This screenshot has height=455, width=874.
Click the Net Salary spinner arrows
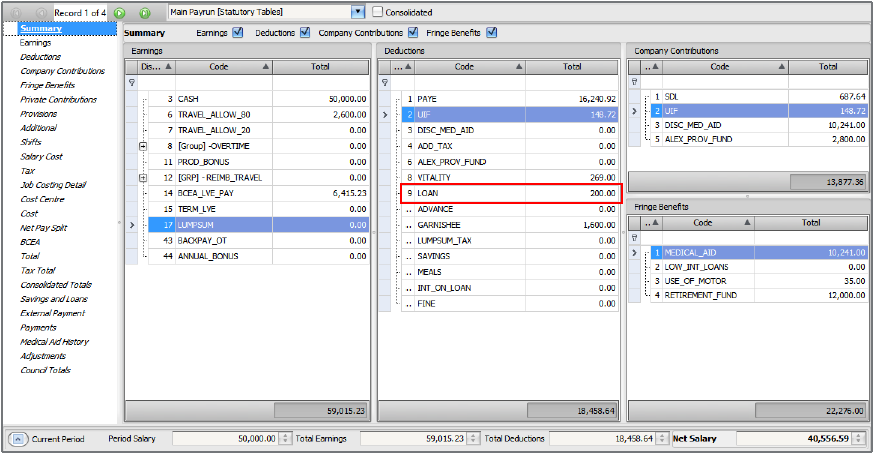[858, 439]
